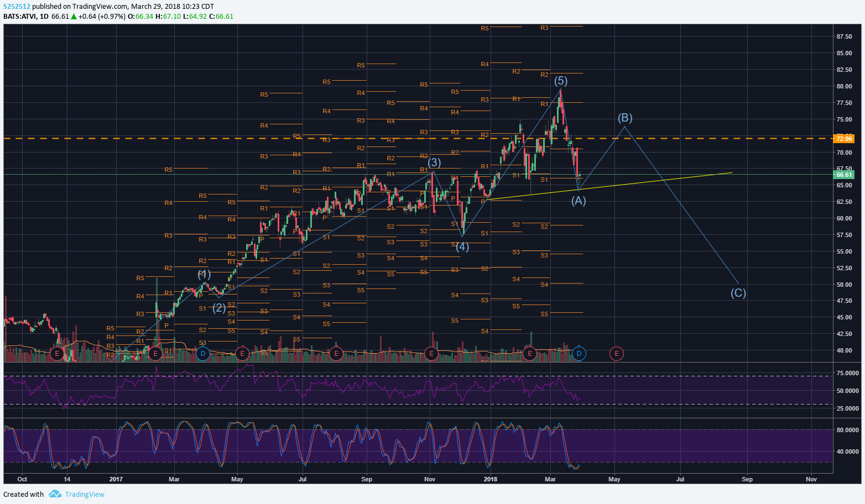Select the projected wave (C) label

tap(738, 293)
